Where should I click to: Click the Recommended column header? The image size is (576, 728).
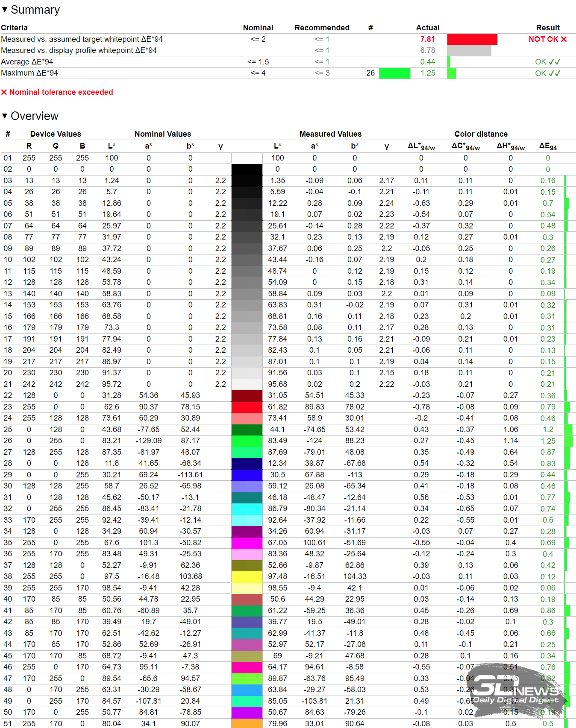[x=322, y=28]
